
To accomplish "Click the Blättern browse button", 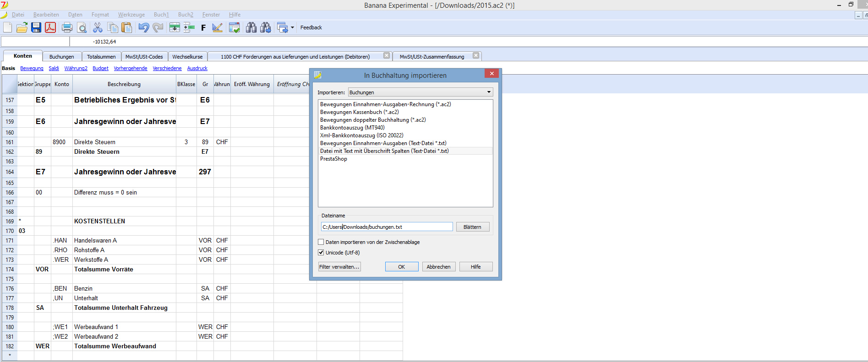I will coord(472,227).
